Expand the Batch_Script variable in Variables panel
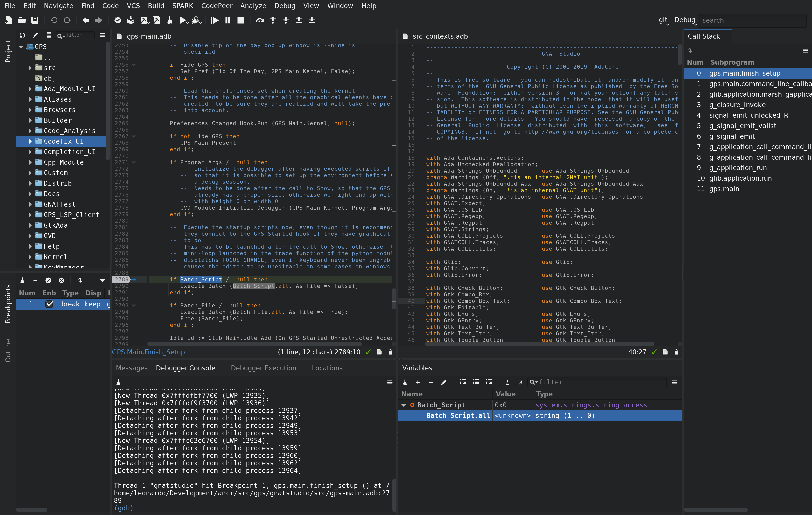 405,405
